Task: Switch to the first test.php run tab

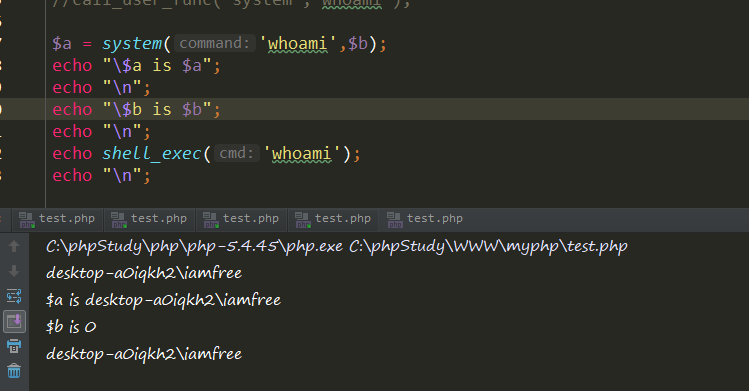Action: pyautogui.click(x=57, y=219)
